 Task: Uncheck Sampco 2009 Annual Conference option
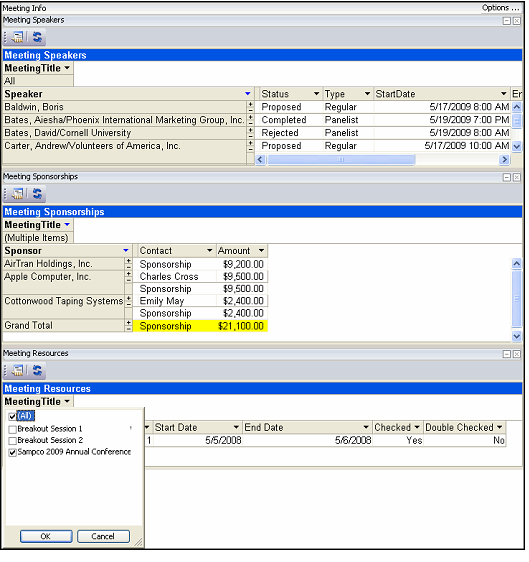tap(12, 452)
